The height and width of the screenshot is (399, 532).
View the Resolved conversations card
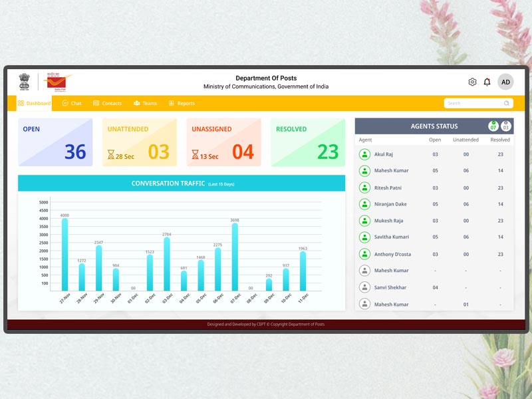click(x=308, y=142)
